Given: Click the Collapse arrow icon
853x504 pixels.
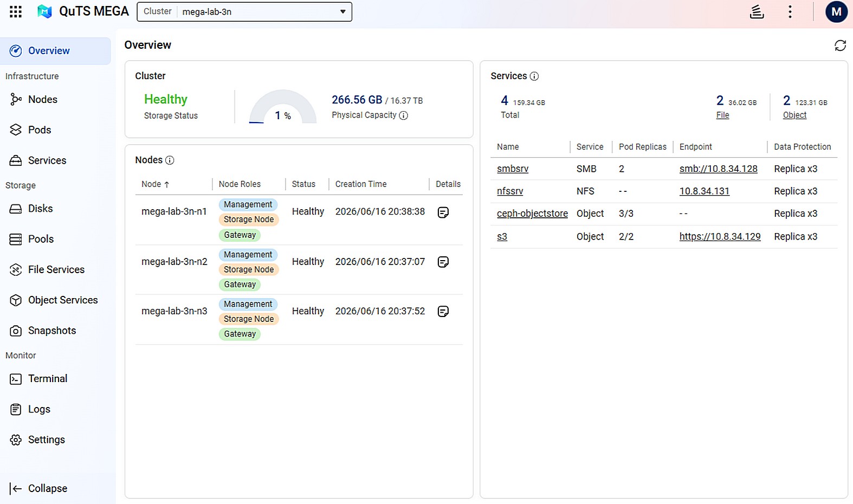Looking at the screenshot, I should 16,488.
